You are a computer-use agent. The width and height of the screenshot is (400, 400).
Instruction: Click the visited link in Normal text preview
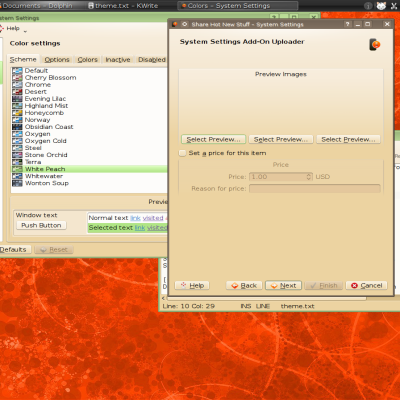pyautogui.click(x=153, y=218)
